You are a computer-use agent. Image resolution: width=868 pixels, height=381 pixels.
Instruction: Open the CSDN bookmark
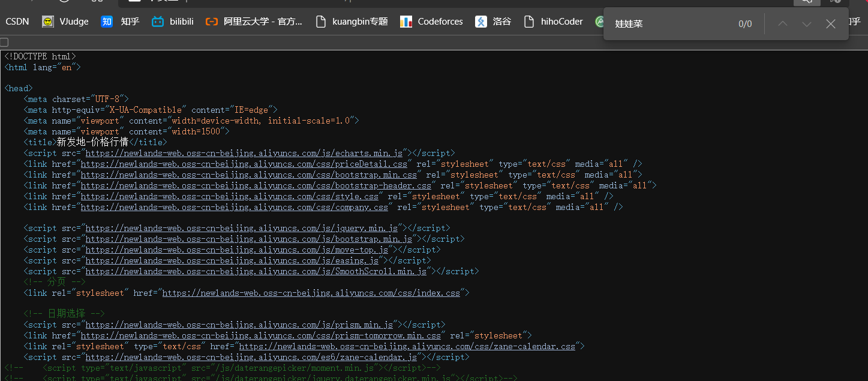(x=17, y=22)
